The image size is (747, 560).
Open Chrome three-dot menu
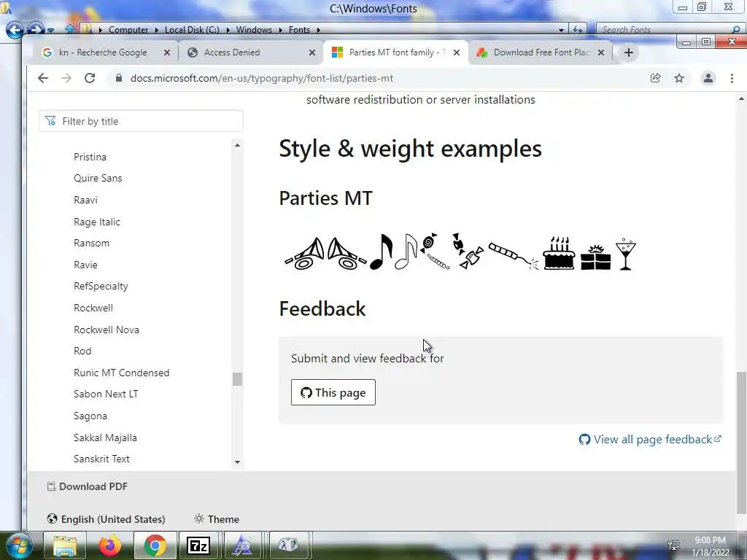click(732, 78)
